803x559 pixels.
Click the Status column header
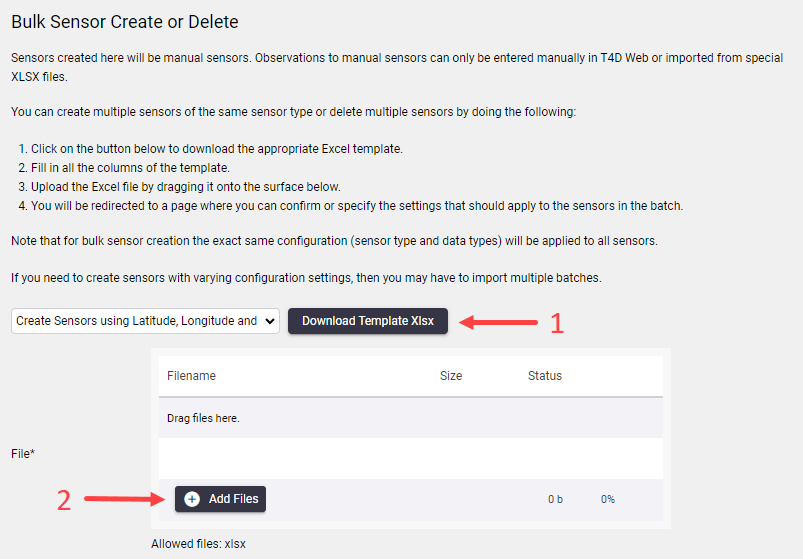point(545,376)
